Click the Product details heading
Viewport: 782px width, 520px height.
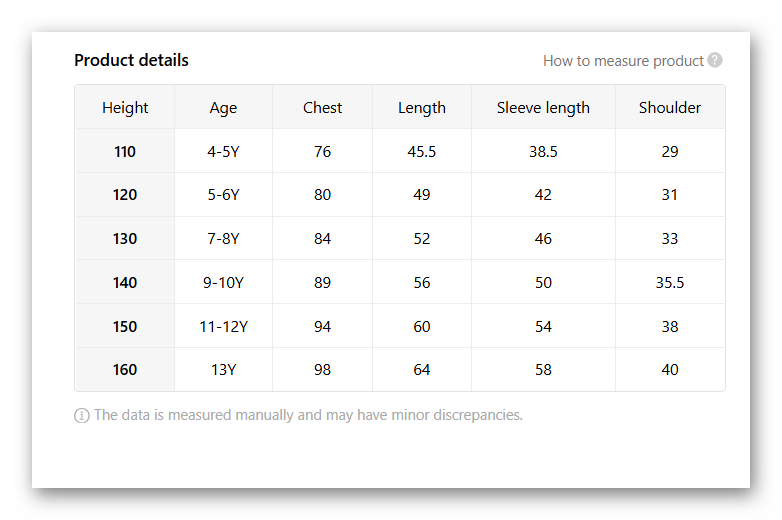(131, 60)
